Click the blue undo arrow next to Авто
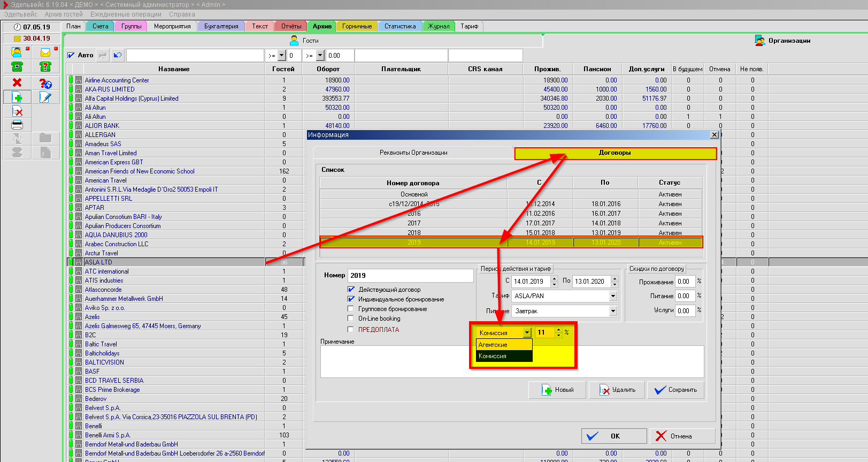 click(118, 55)
